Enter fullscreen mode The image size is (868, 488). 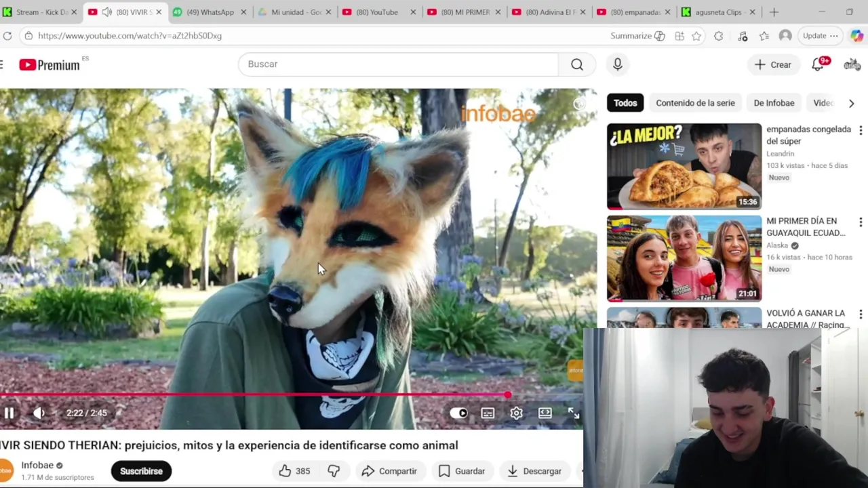click(x=574, y=413)
